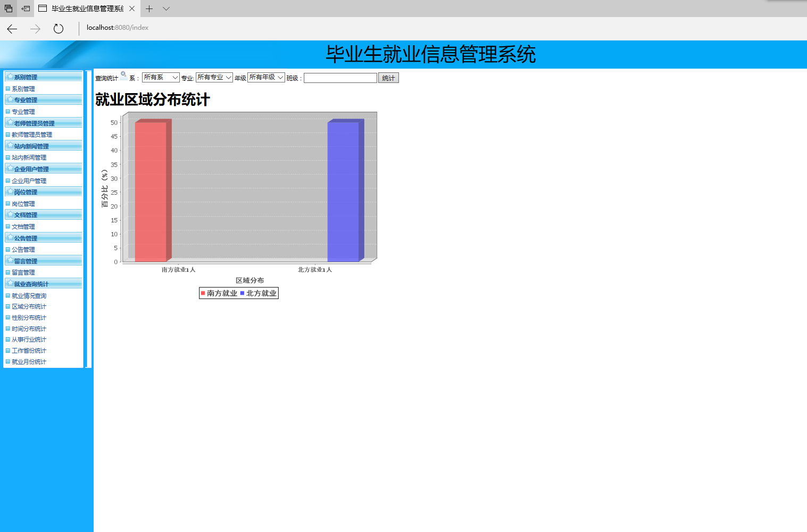This screenshot has width=807, height=532.
Task: Open the 岗位管理 link
Action: [x=23, y=204]
